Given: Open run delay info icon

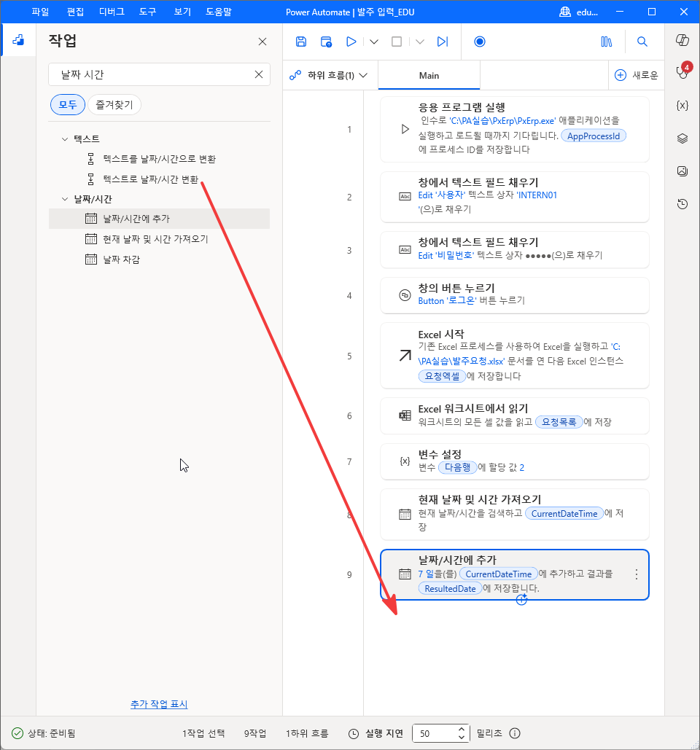Looking at the screenshot, I should pos(515,733).
